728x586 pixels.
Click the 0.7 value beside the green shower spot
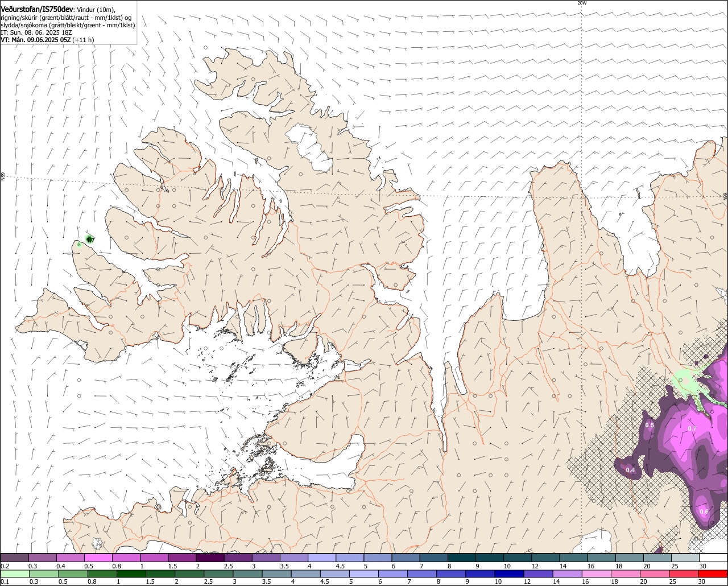pyautogui.click(x=91, y=241)
